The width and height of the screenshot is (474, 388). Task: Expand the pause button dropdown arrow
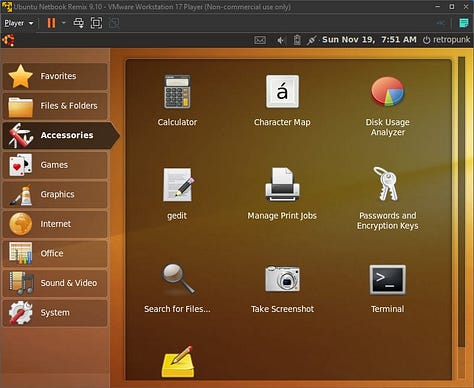click(64, 23)
